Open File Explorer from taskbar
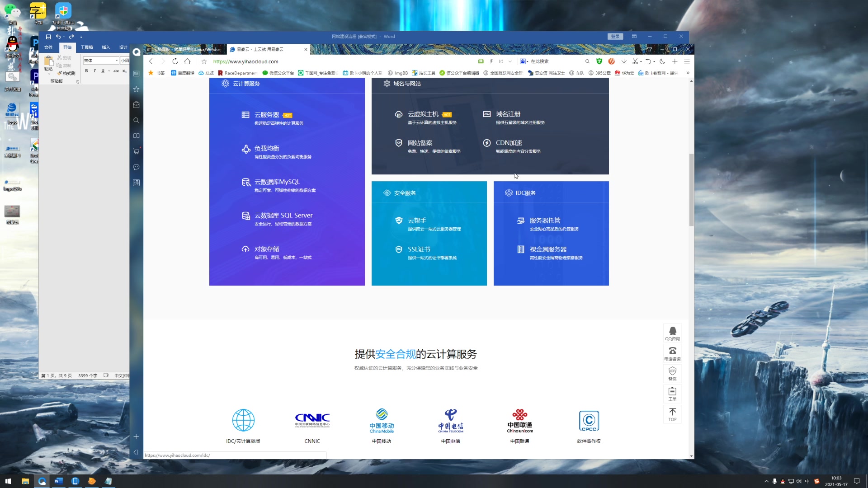Screen dimensions: 868x488 pos(25,481)
